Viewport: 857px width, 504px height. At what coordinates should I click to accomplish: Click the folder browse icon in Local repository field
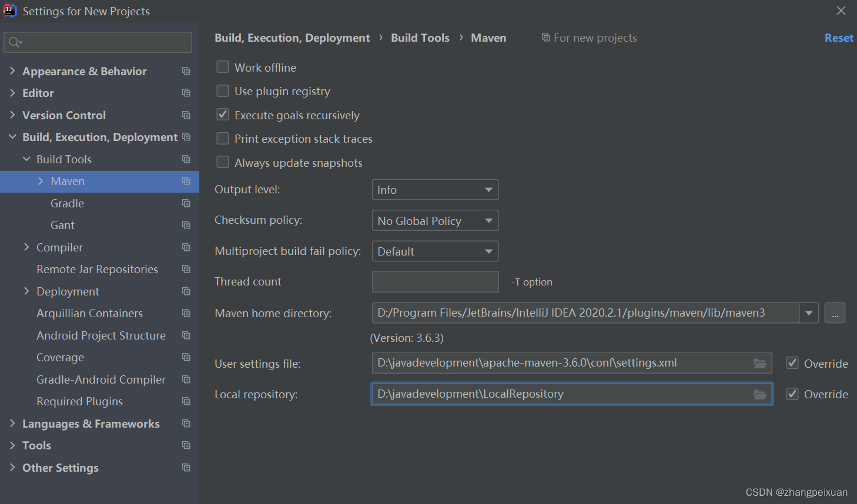point(760,394)
